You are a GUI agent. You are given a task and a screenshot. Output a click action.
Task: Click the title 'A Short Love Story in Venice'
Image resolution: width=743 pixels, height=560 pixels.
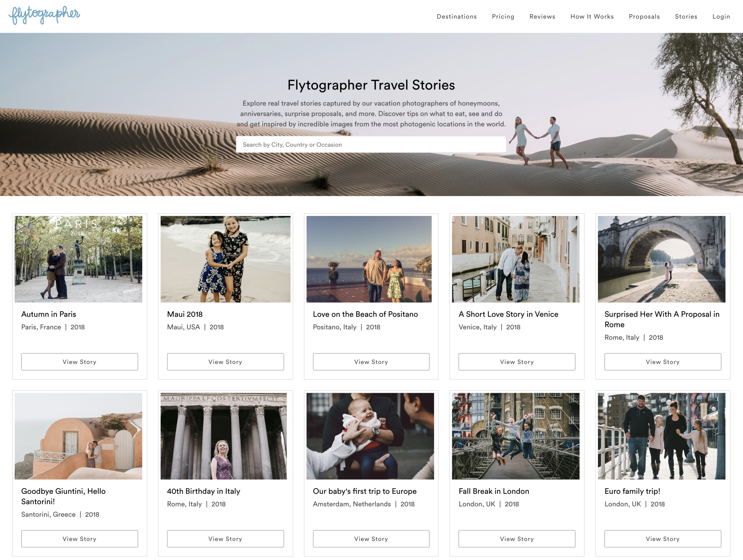pyautogui.click(x=508, y=314)
